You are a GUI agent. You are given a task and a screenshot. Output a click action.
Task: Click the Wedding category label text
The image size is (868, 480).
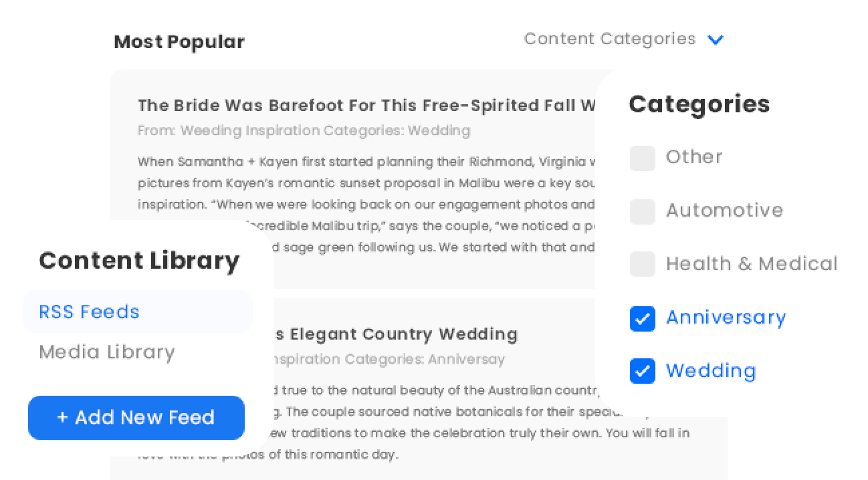[x=711, y=371]
